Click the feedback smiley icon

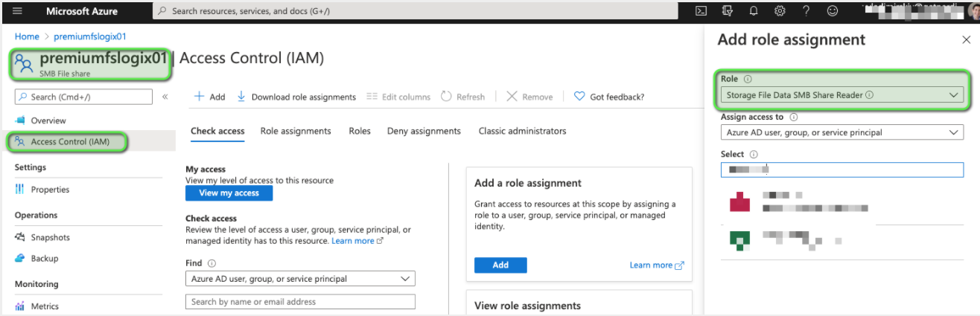pos(833,11)
